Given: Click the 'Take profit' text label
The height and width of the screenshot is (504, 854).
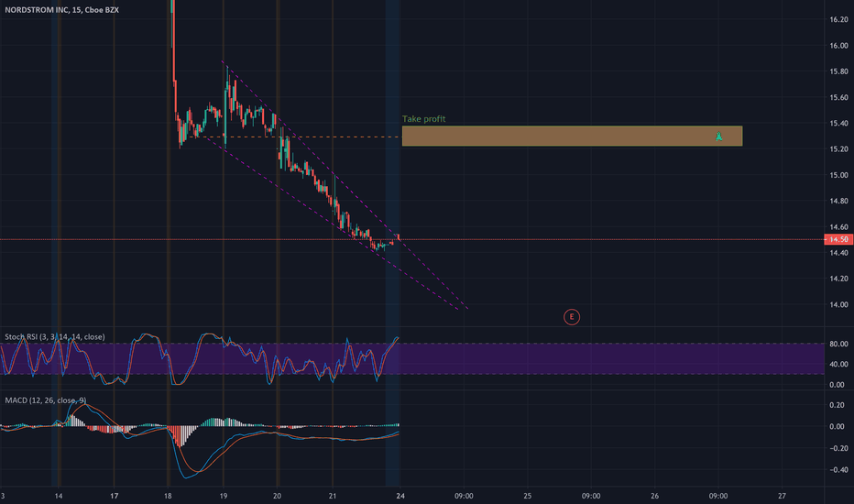Looking at the screenshot, I should click(423, 119).
